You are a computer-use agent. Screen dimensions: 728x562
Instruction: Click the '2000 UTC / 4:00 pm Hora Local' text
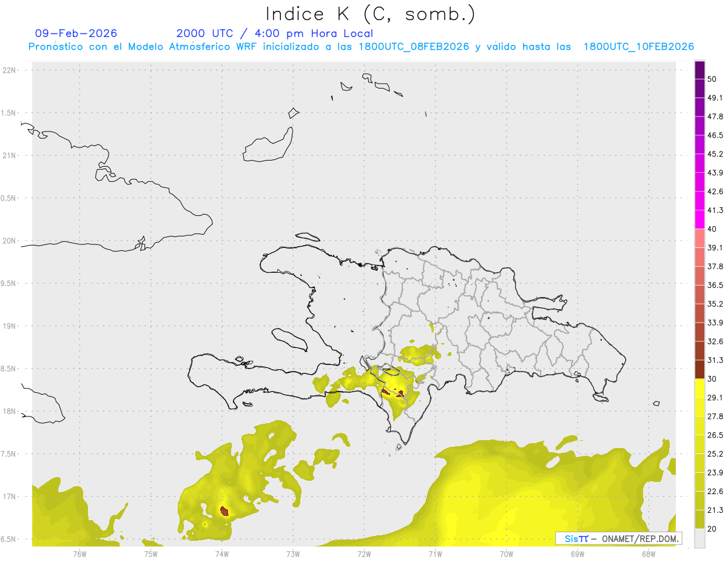click(275, 33)
